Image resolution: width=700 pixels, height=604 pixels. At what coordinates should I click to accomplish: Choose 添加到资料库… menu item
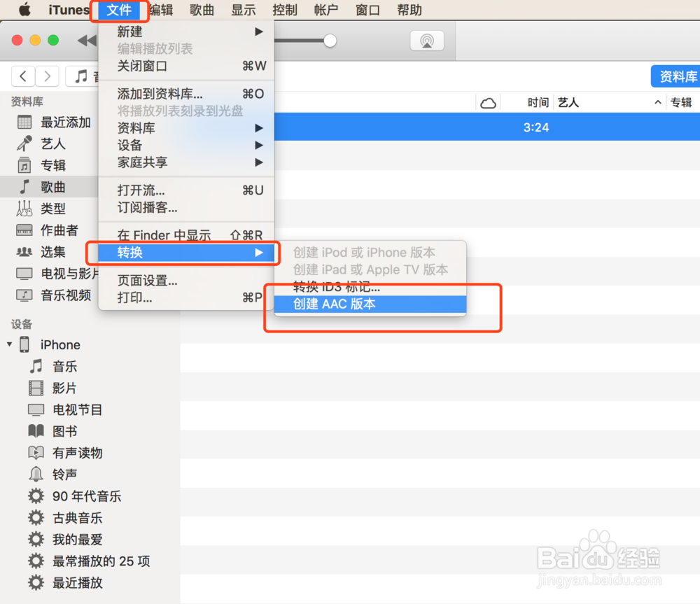(186, 94)
